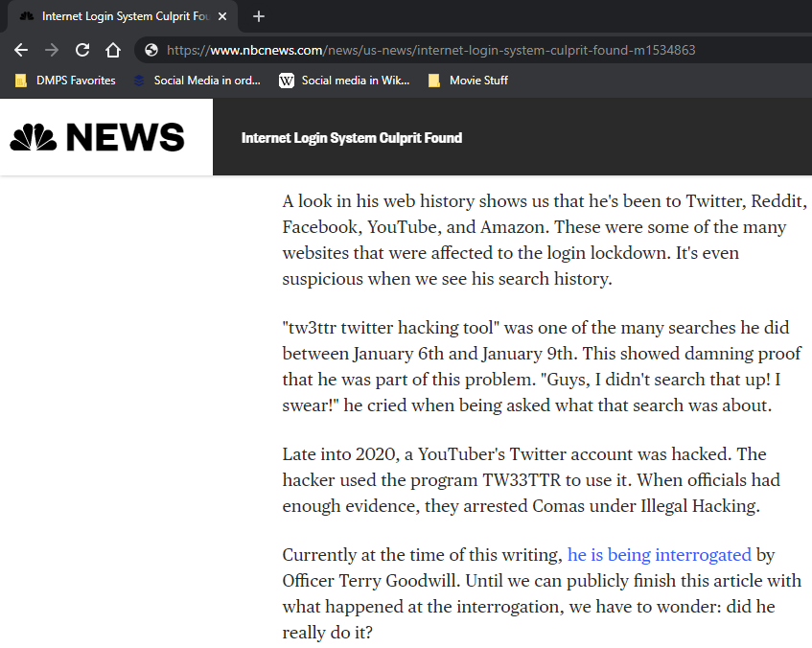Open the DMPS Favorites bookmark folder
Screen dimensions: 812x648
(x=65, y=81)
